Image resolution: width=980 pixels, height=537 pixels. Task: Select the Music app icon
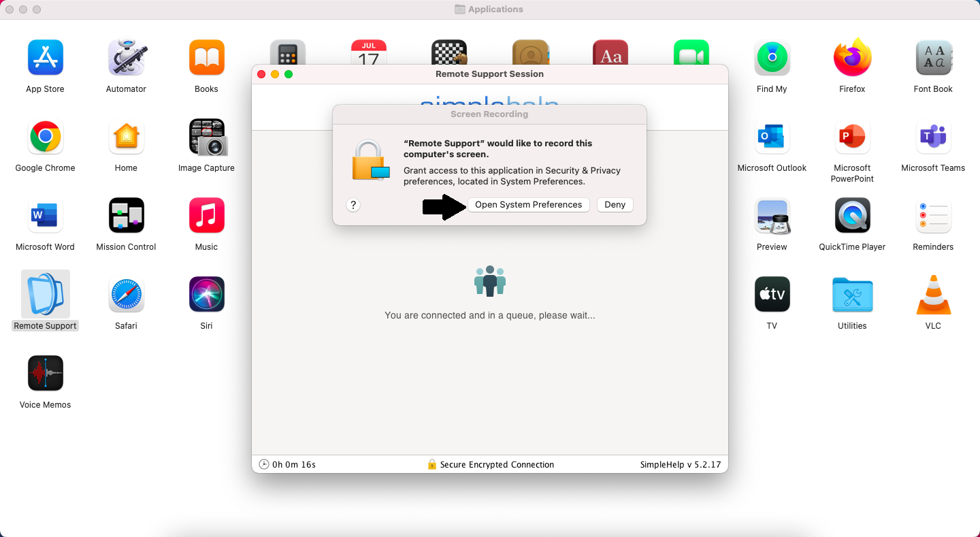click(x=206, y=216)
